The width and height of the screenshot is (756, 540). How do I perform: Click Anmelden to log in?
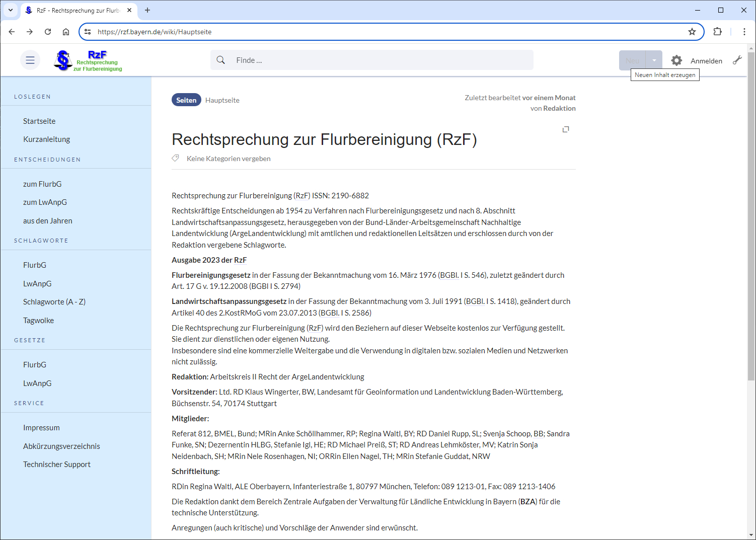pyautogui.click(x=706, y=61)
